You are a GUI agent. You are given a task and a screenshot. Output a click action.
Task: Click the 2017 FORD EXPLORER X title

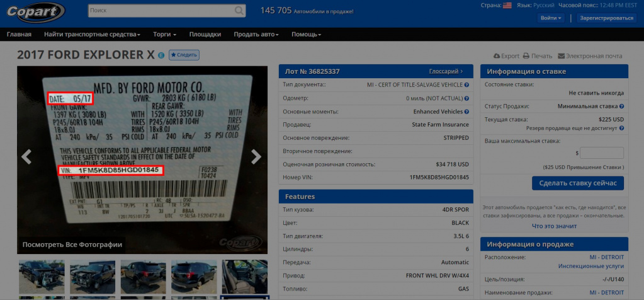click(x=86, y=55)
